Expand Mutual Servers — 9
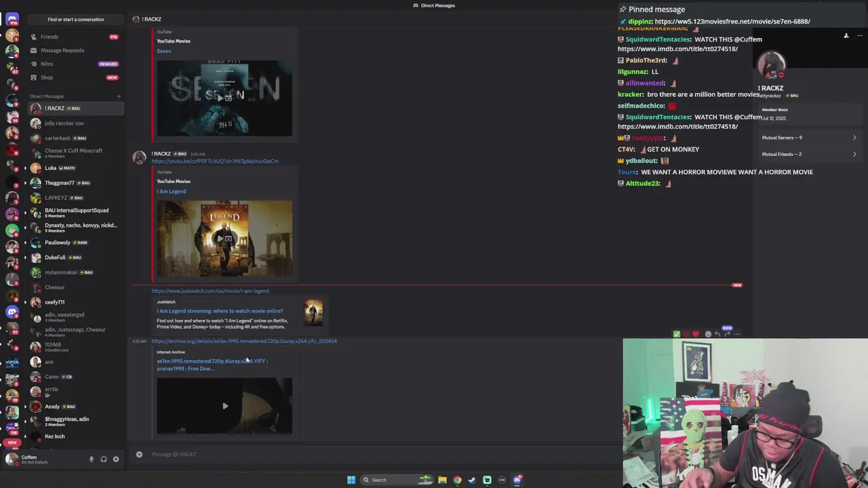Viewport: 868px width, 488px height. point(809,138)
